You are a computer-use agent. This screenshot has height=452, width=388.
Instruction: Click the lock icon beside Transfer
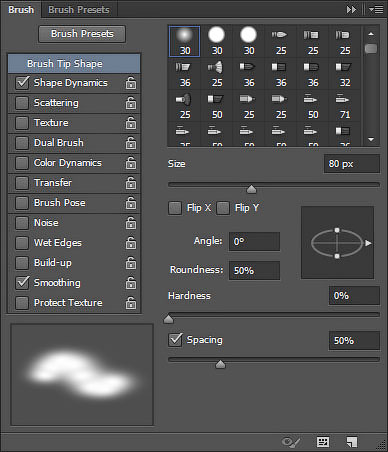131,183
